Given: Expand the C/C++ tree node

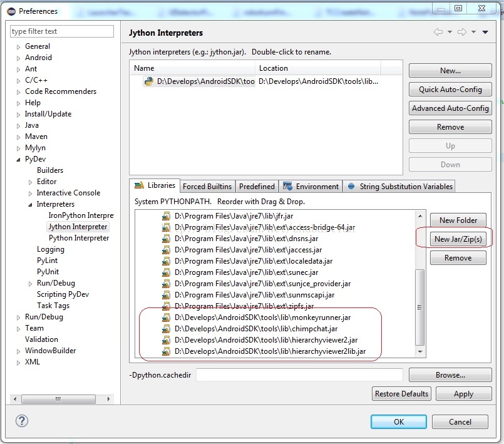Looking at the screenshot, I should tap(18, 81).
